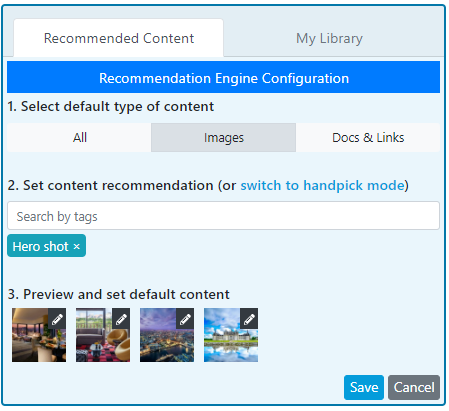Click the Hero shot tag label
Viewport: 449px width, 411px height.
(x=40, y=247)
